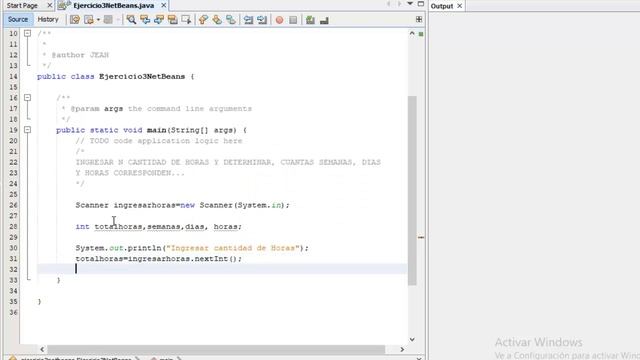640x360 pixels.
Task: Collapse the comment fold at line 16
Action: (27, 98)
